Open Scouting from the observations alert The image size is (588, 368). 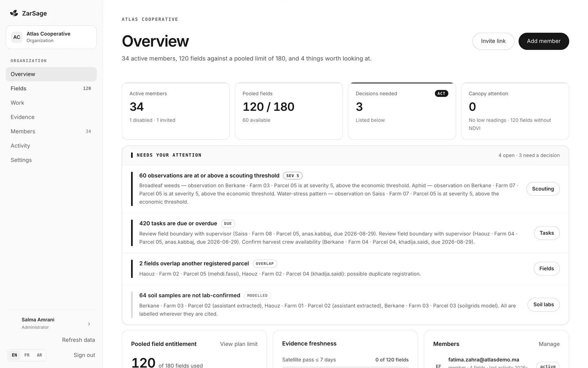pos(543,189)
